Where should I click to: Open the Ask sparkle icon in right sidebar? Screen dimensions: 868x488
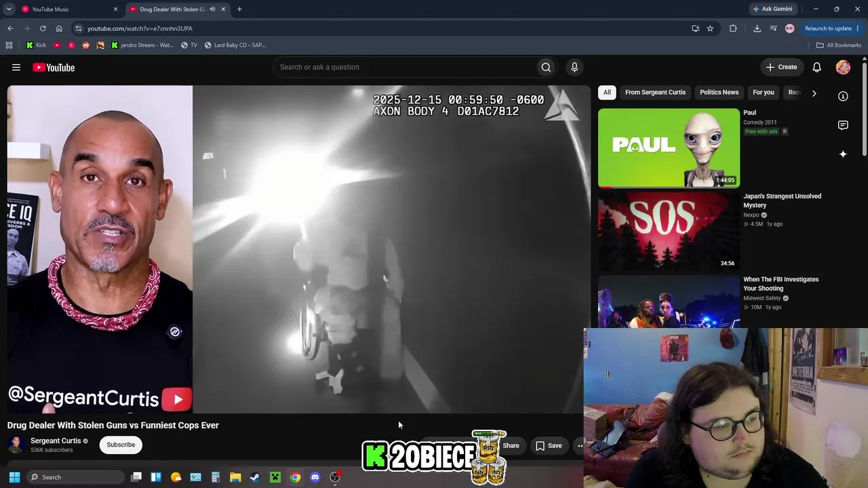pos(843,155)
